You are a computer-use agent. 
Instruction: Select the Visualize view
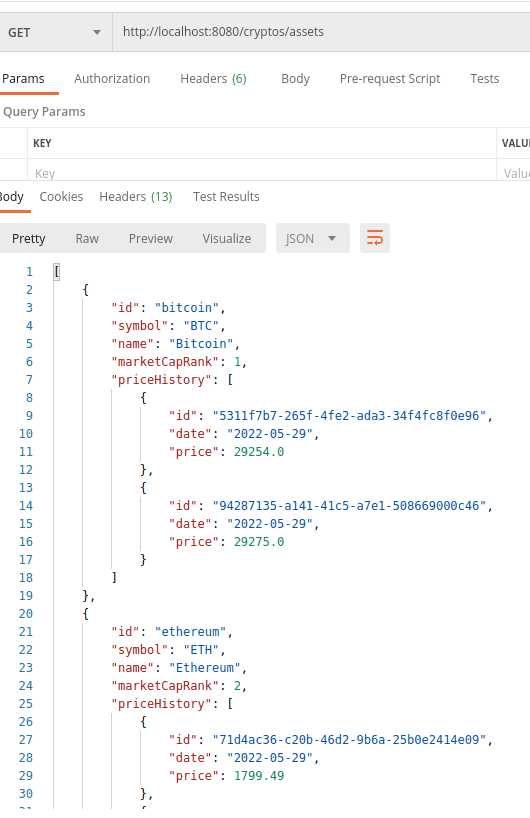pyautogui.click(x=227, y=238)
